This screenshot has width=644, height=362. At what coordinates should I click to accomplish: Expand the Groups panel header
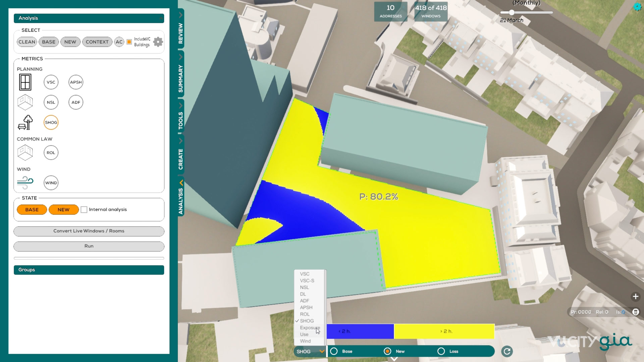[89, 270]
